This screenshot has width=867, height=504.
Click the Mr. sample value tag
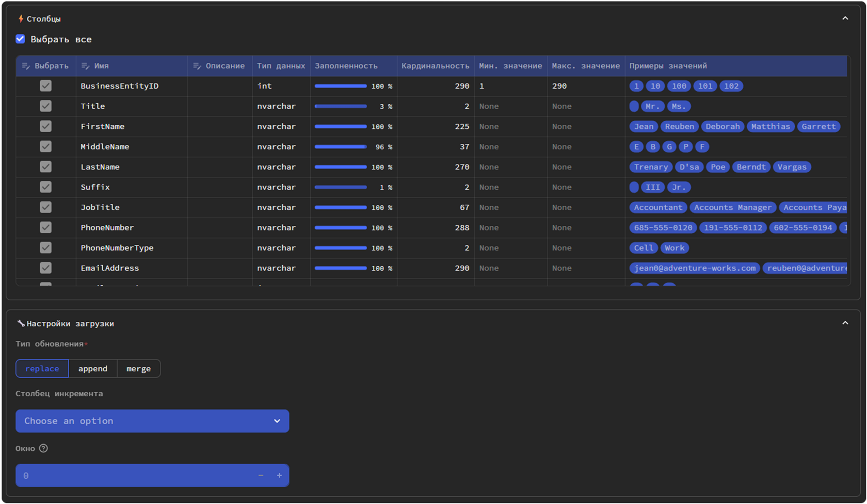(652, 106)
